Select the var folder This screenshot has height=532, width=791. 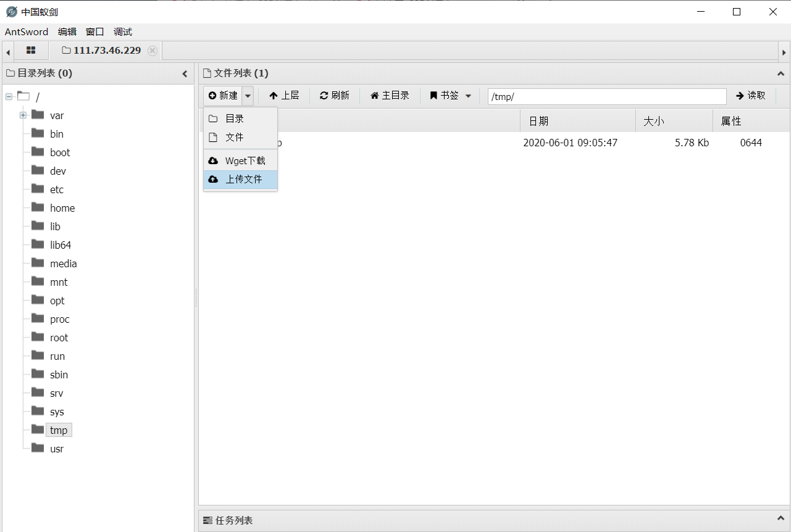(x=57, y=115)
